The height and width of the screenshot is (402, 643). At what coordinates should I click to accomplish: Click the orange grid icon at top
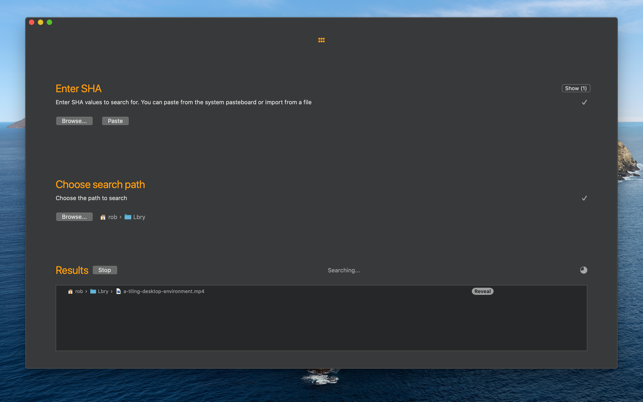point(321,40)
